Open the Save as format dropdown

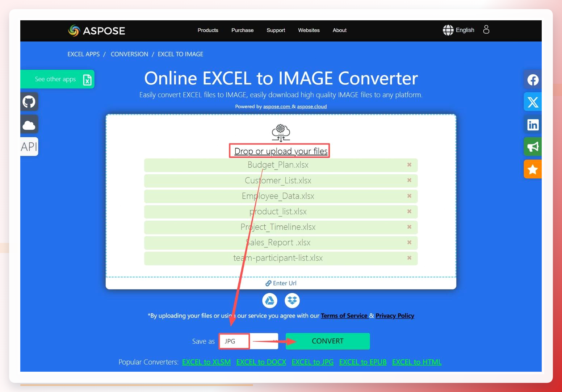click(x=248, y=341)
